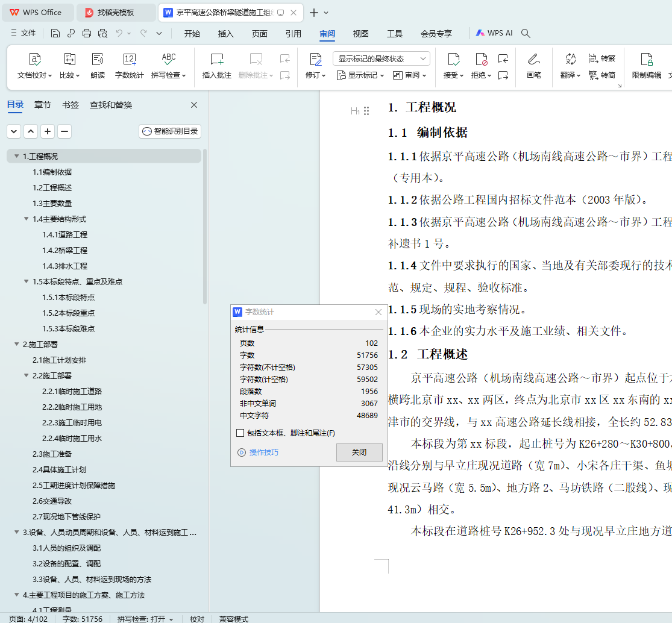Click the up arrow button in outline panel

31,131
